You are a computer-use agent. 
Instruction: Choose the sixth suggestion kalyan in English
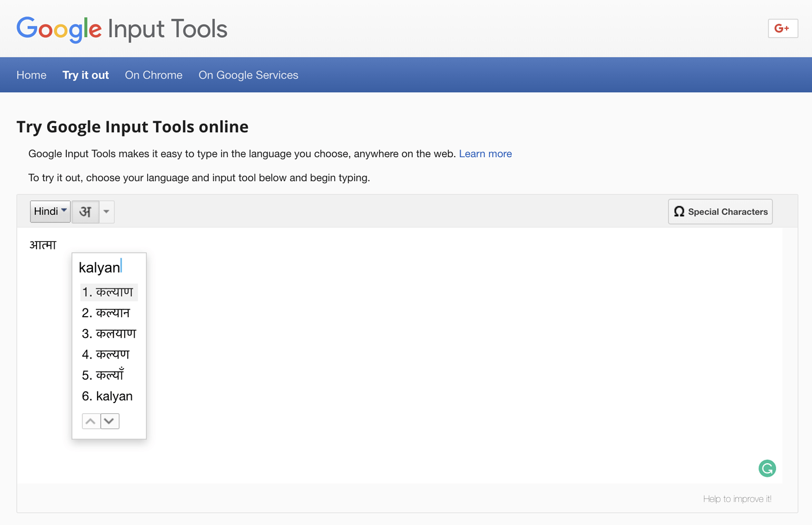(x=108, y=396)
